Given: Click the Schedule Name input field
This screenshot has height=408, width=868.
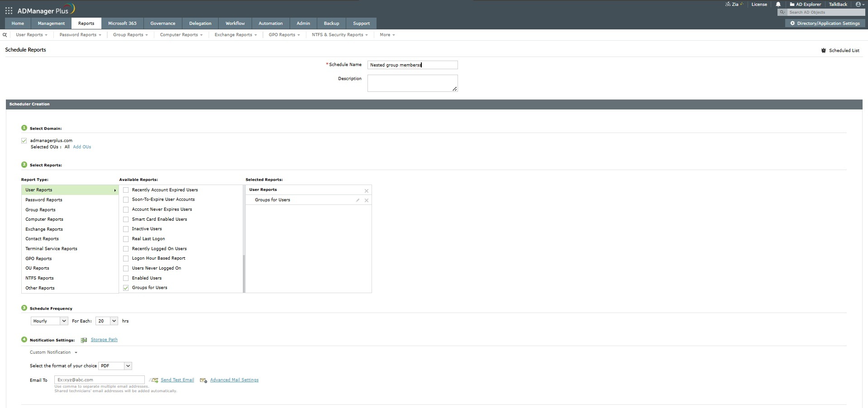Looking at the screenshot, I should 412,65.
